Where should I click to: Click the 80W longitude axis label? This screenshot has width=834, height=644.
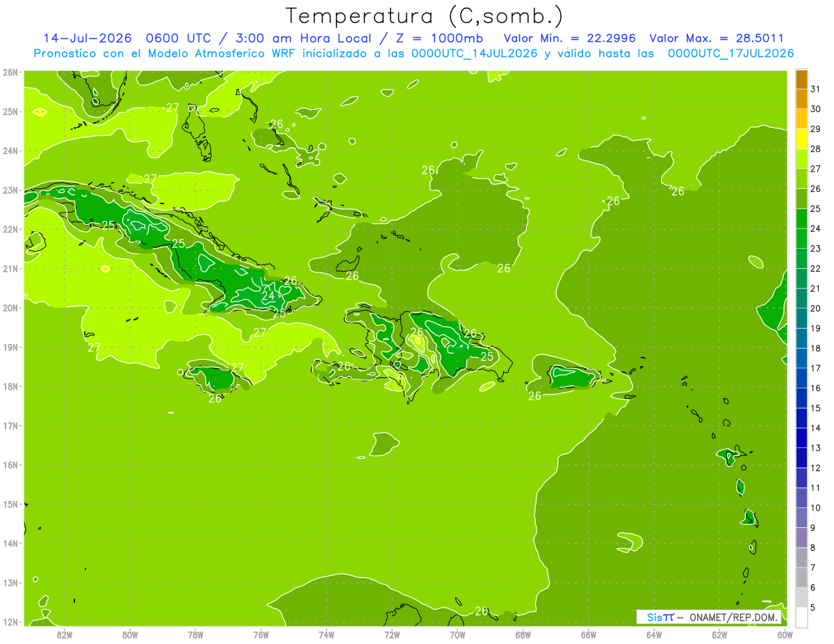pos(130,634)
